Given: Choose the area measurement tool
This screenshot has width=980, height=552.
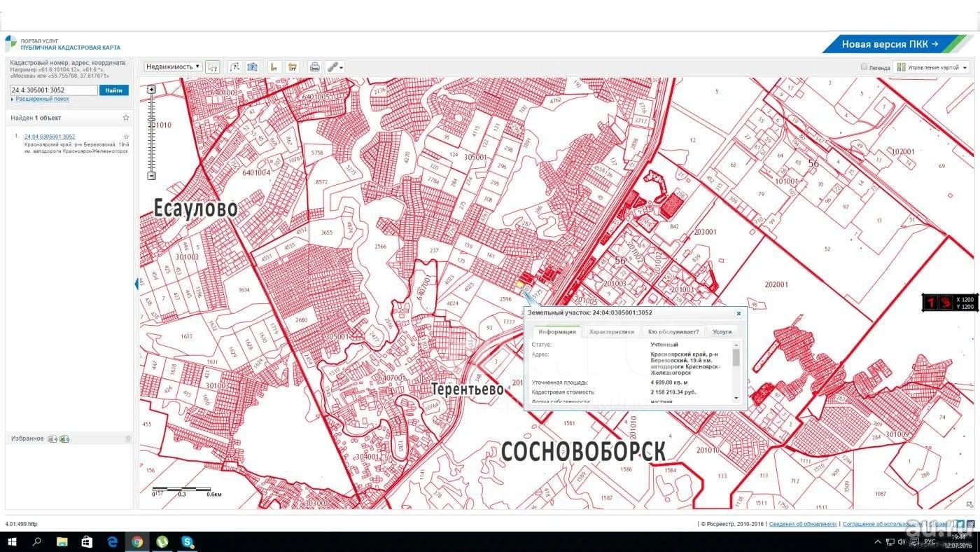Looking at the screenshot, I should 293,67.
